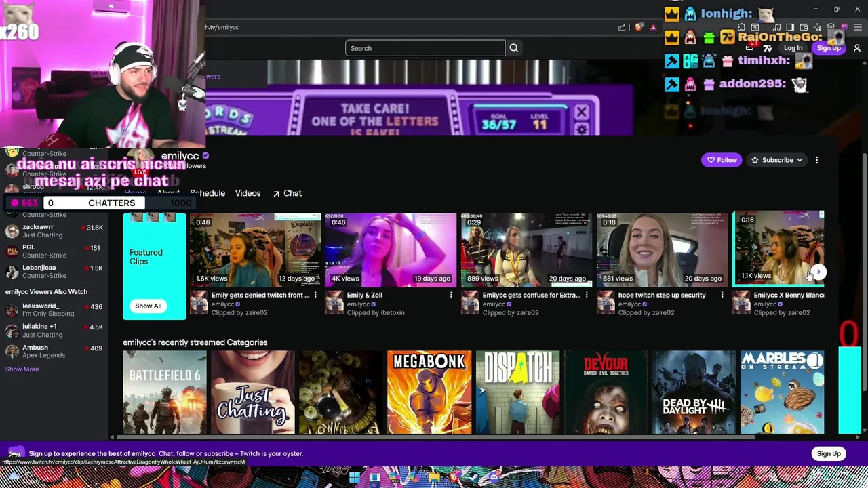This screenshot has height=488, width=868.
Task: Open 'Clipped by ibetoxin' link
Action: 376,312
